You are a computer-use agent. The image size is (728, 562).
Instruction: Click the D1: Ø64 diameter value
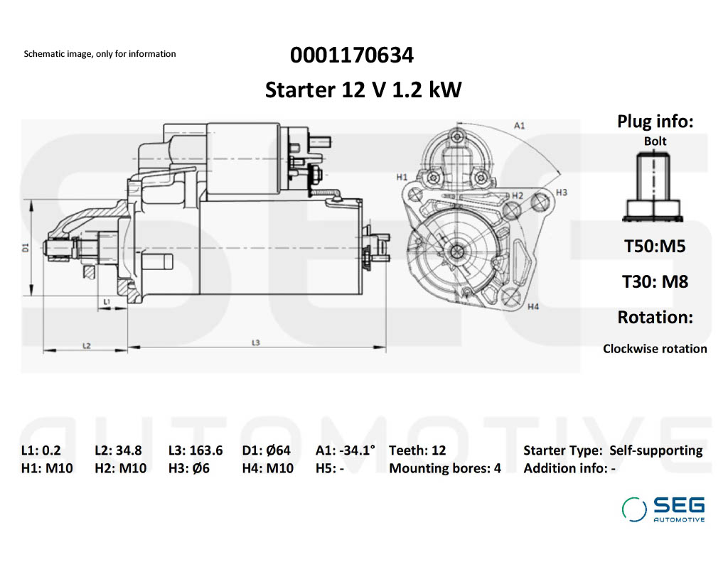click(267, 450)
